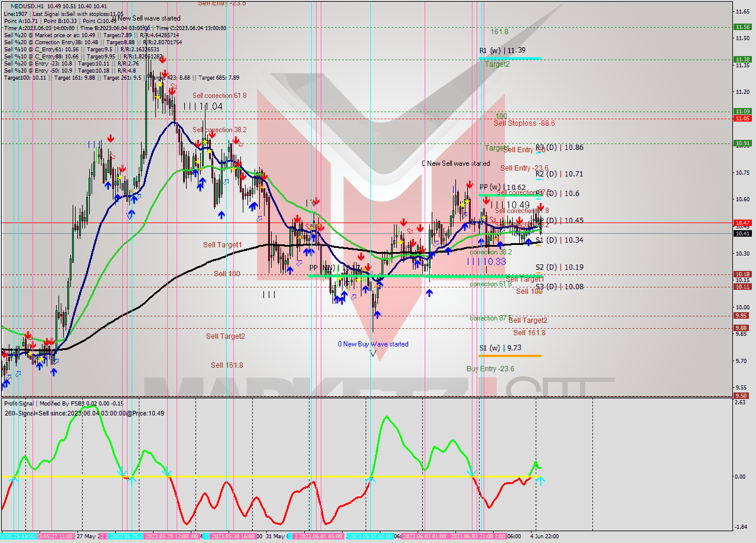
Task: Click the 'Sell %10 @ C_Entry61: 10.56' line
Action: (x=83, y=49)
